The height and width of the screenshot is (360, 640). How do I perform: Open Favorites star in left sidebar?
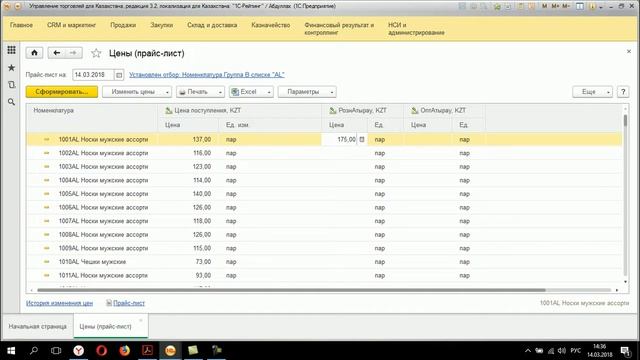click(x=11, y=68)
